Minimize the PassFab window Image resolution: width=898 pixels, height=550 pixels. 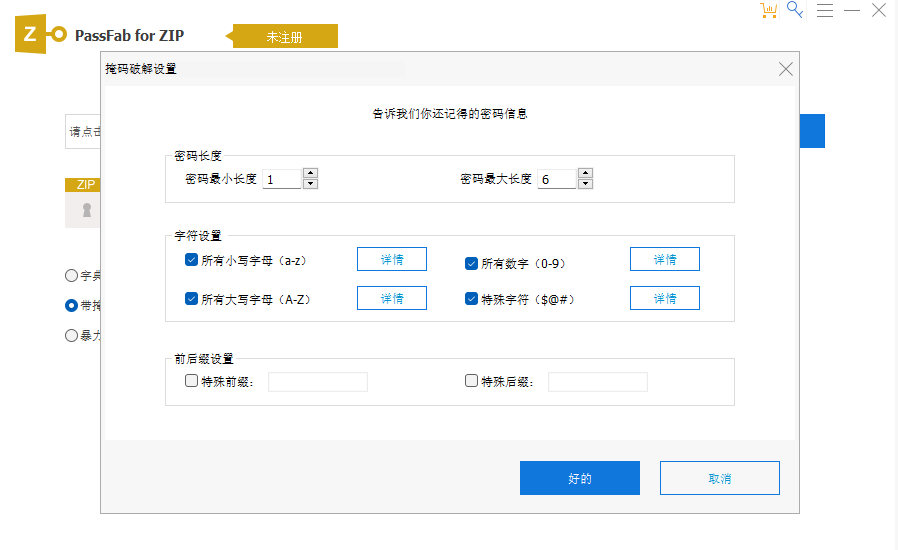pyautogui.click(x=852, y=10)
